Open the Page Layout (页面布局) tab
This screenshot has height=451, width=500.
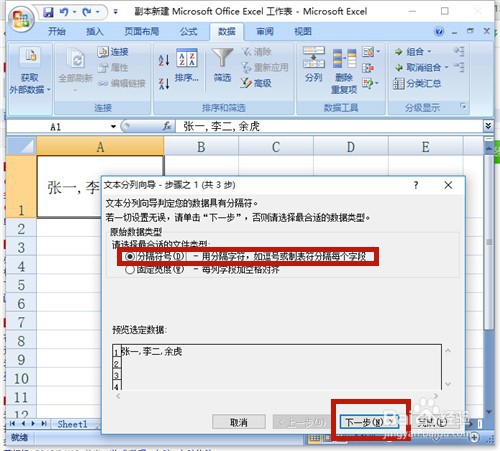tap(142, 32)
